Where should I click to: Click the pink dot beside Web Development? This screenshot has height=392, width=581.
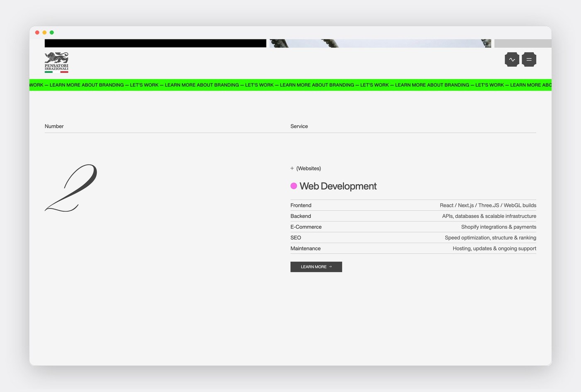[294, 186]
